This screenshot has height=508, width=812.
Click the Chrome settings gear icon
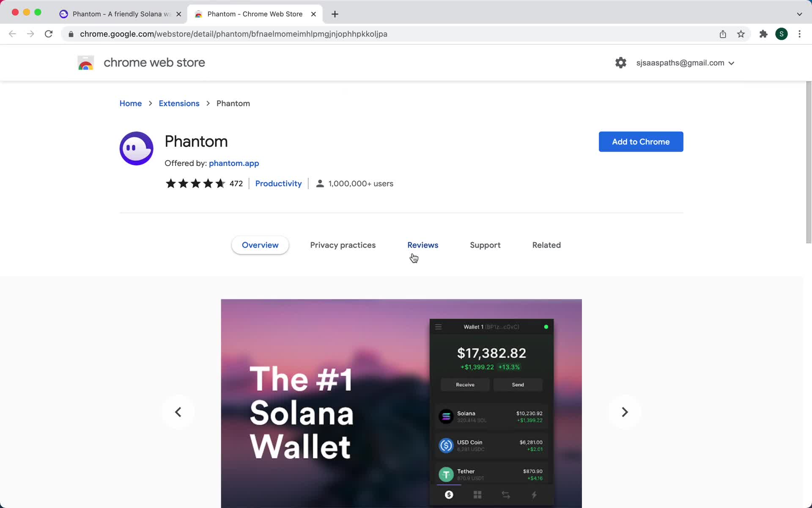pyautogui.click(x=621, y=63)
